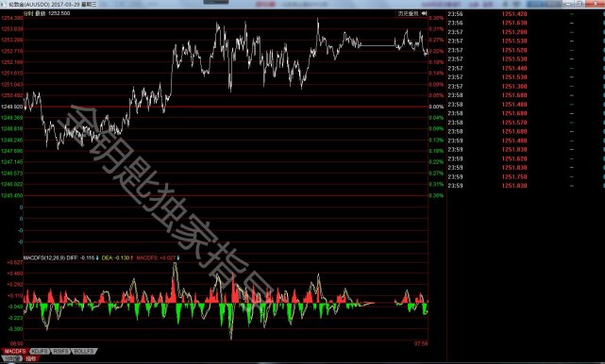Click the 07:59 end time label
Screen dimensions: 605x364
pyautogui.click(x=421, y=343)
